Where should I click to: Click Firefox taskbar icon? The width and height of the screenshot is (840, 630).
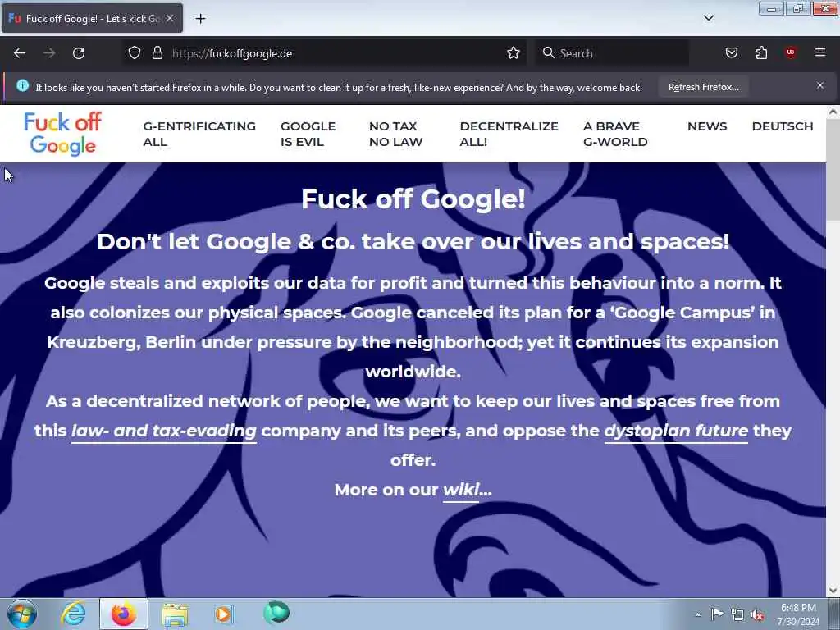click(124, 614)
